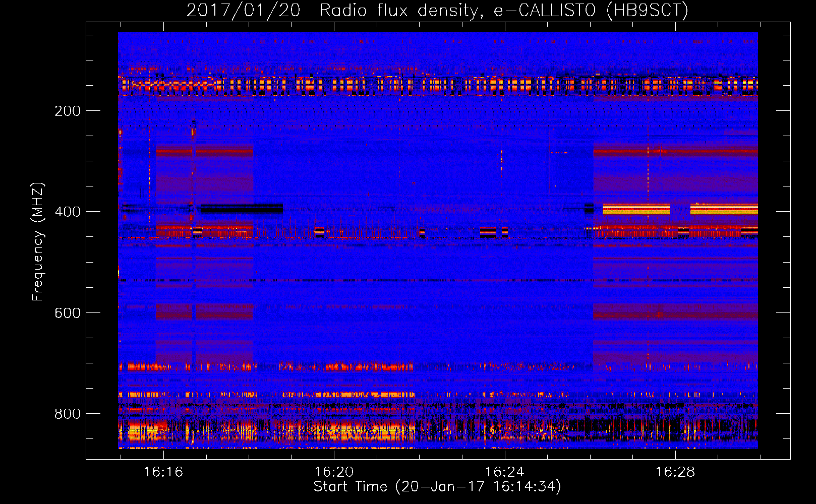Select the 600 frequency tick label
The width and height of the screenshot is (816, 504).
tap(68, 313)
